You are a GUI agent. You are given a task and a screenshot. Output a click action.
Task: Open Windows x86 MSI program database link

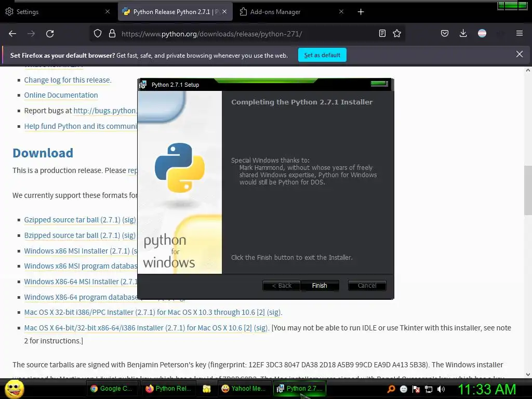[x=81, y=267]
